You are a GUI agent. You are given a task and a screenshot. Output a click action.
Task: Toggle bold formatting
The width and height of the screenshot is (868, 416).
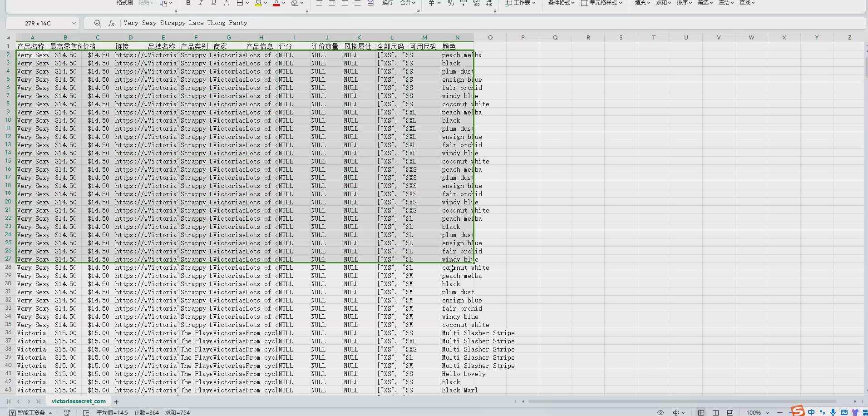pos(188,3)
